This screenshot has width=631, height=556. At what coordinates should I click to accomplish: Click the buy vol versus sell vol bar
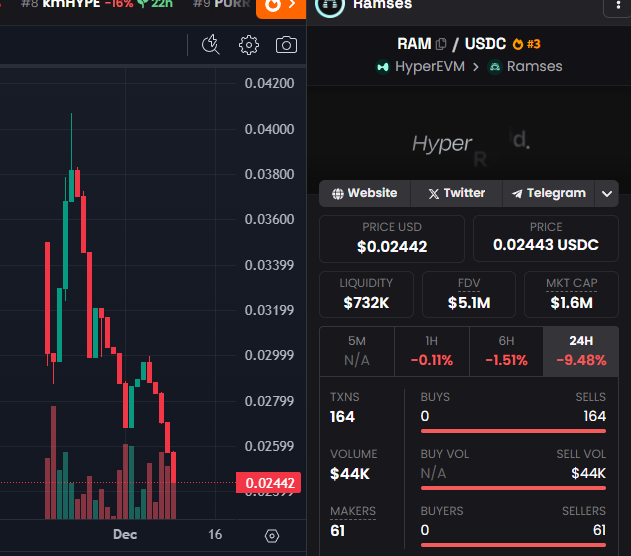[513, 488]
